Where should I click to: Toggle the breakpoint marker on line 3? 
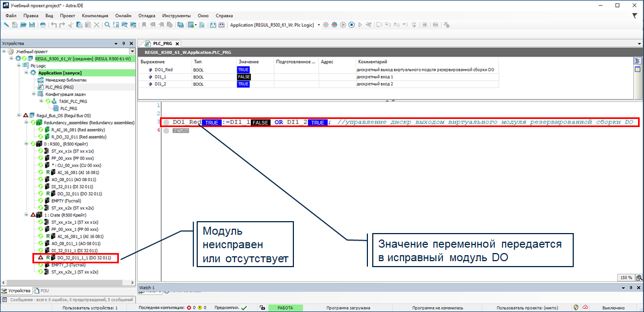166,122
